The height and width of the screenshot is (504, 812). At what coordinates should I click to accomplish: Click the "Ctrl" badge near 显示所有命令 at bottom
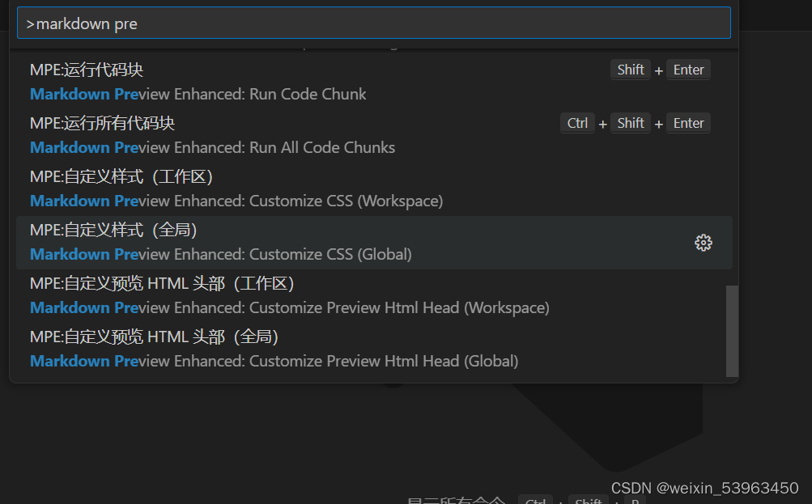point(535,500)
